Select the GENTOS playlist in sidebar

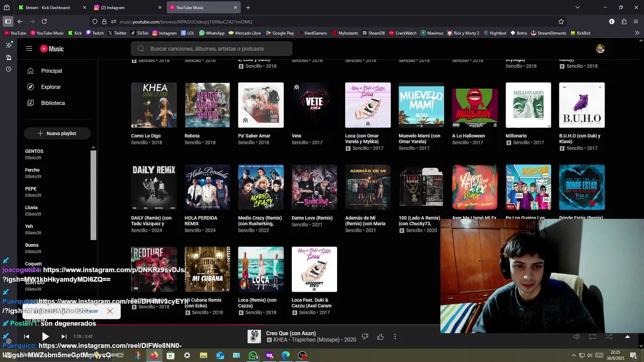click(x=34, y=151)
